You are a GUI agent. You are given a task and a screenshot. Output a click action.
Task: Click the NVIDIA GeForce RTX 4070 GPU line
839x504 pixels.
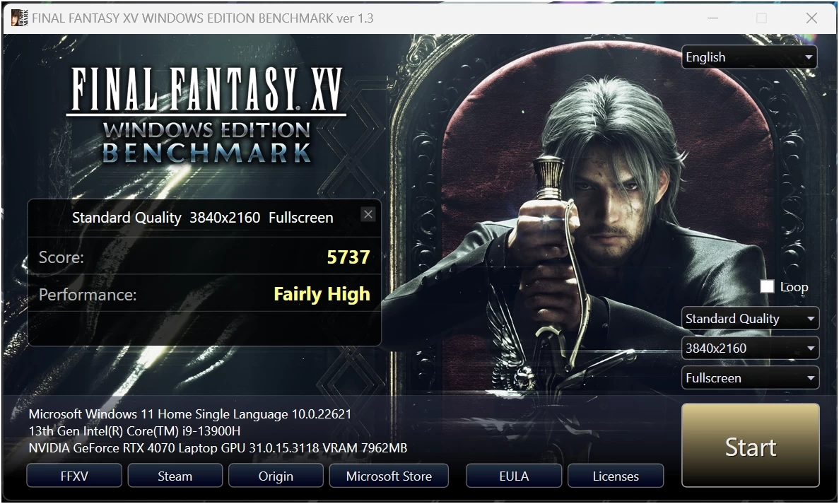[218, 448]
